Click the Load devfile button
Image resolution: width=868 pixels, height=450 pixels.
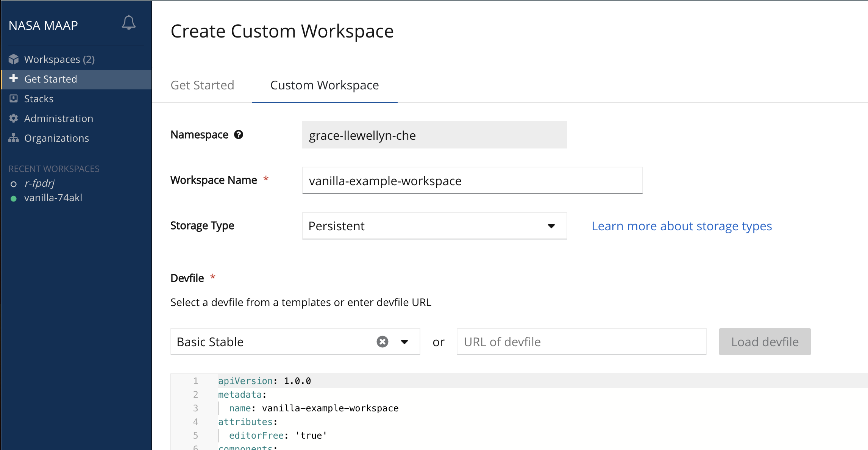tap(765, 342)
